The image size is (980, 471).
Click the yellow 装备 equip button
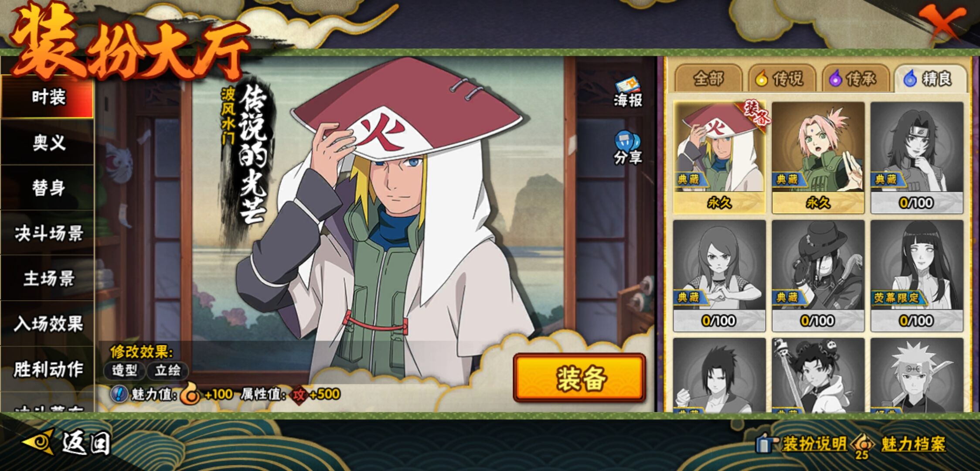click(x=579, y=378)
